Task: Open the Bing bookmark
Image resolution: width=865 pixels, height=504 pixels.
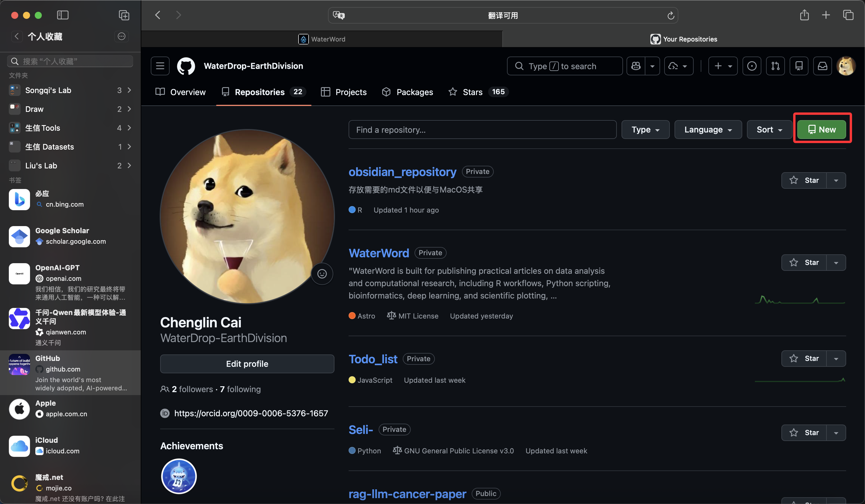Action: pos(70,199)
